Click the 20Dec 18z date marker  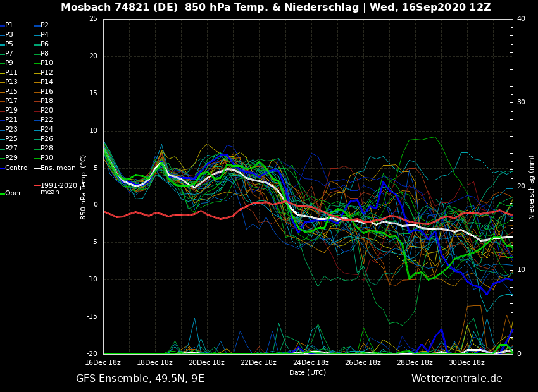pos(206,363)
